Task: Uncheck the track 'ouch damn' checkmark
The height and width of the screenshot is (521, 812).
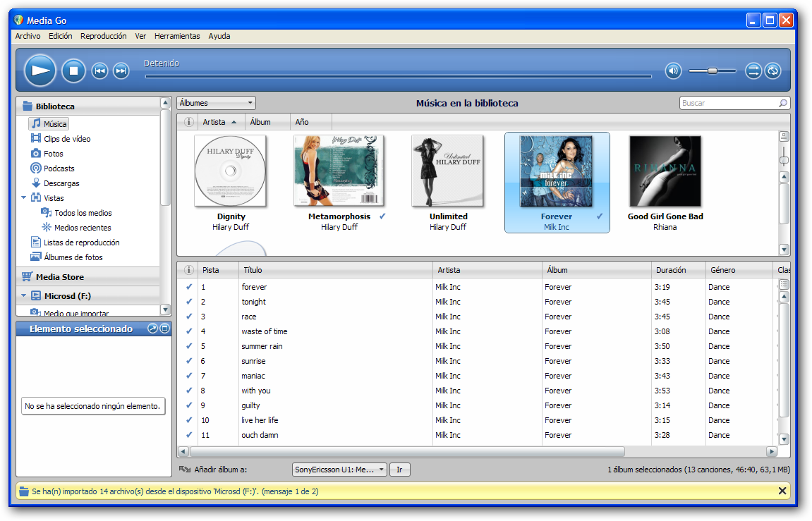Action: (188, 435)
